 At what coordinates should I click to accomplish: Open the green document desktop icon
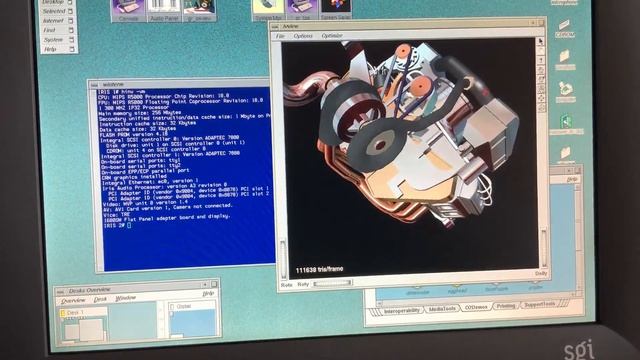point(566,124)
